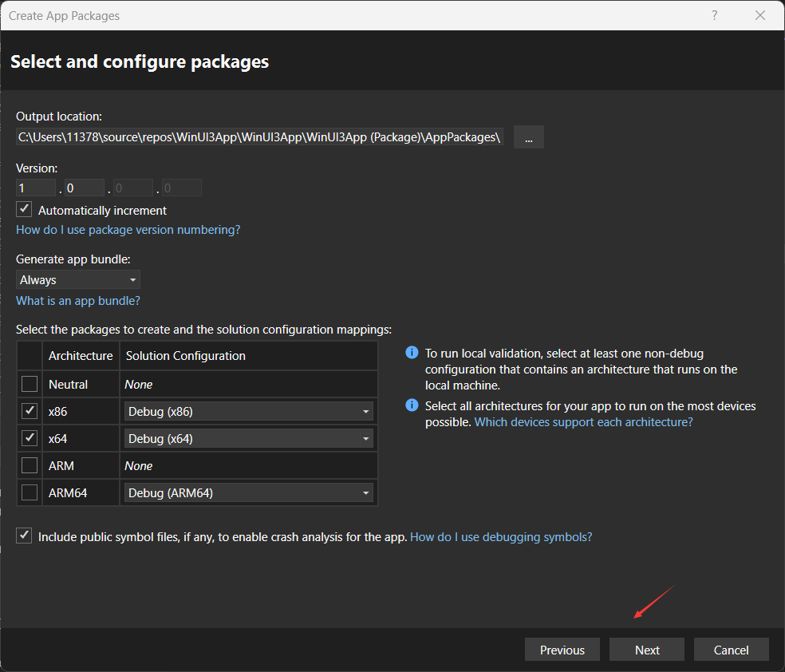Expand the ARM64 solution configuration dropdown

point(248,492)
